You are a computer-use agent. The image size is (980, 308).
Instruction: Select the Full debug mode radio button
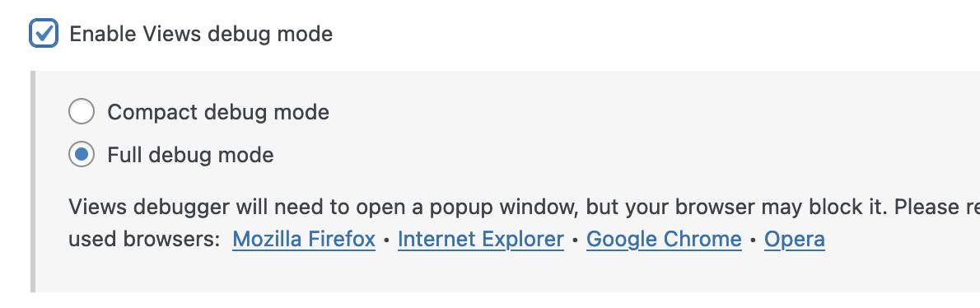(82, 154)
